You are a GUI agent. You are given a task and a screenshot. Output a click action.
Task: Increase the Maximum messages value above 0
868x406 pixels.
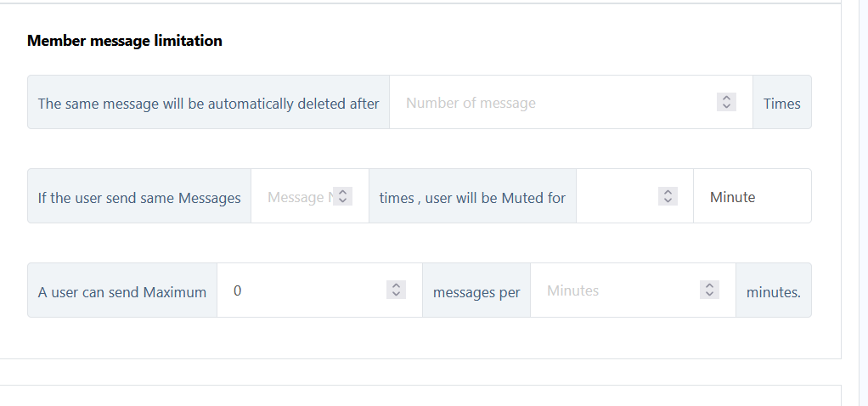(x=396, y=285)
